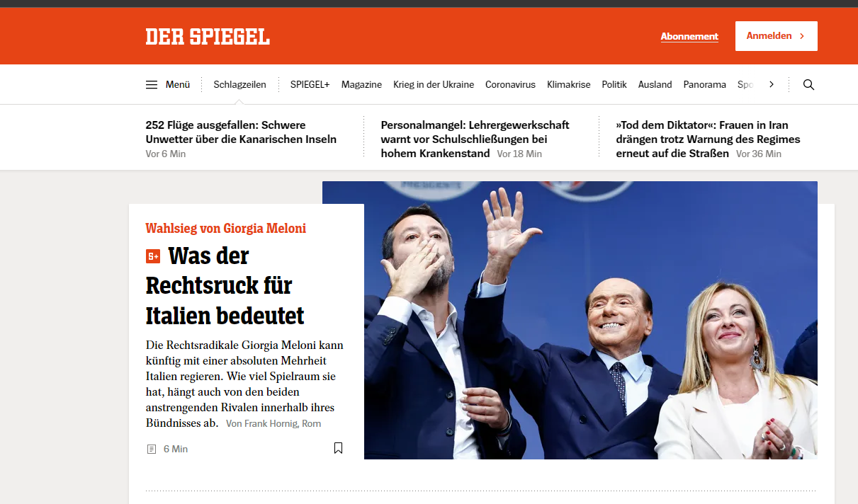The width and height of the screenshot is (858, 504).
Task: Open the hamburger Menü icon
Action: click(x=152, y=84)
